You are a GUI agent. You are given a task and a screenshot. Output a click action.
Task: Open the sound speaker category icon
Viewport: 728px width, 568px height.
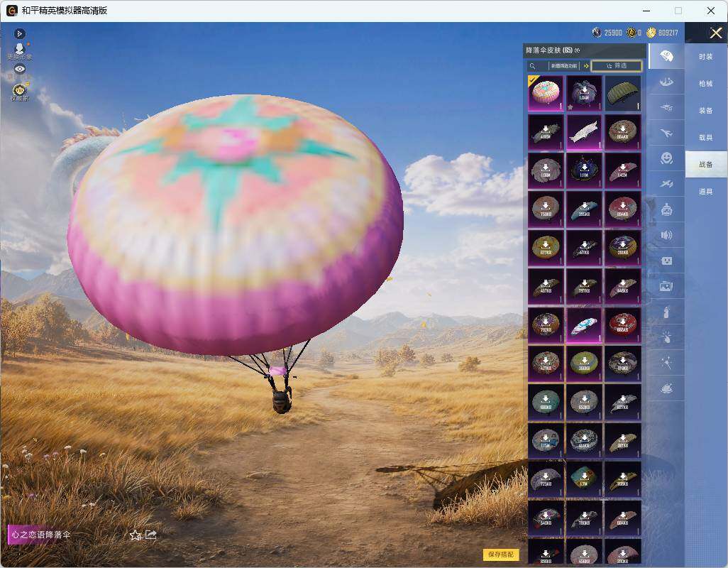pyautogui.click(x=666, y=235)
